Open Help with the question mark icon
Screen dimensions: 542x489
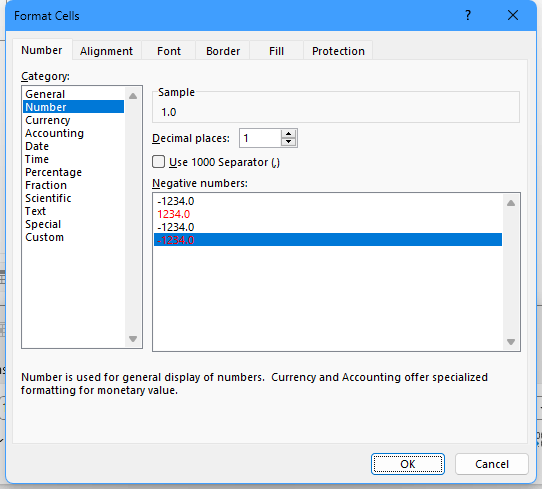point(468,15)
